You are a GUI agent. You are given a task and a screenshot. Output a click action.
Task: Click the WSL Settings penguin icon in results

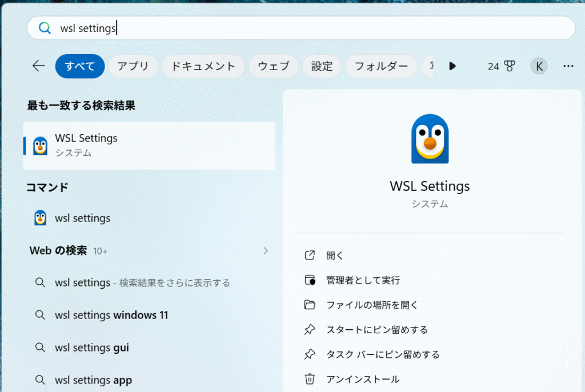[x=39, y=145]
